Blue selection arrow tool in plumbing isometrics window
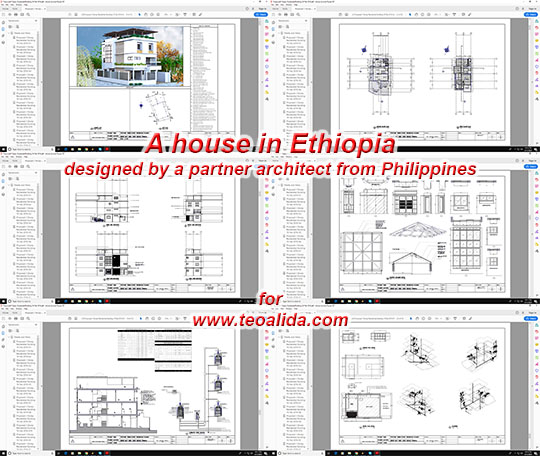The width and height of the screenshot is (540, 456). [410, 319]
